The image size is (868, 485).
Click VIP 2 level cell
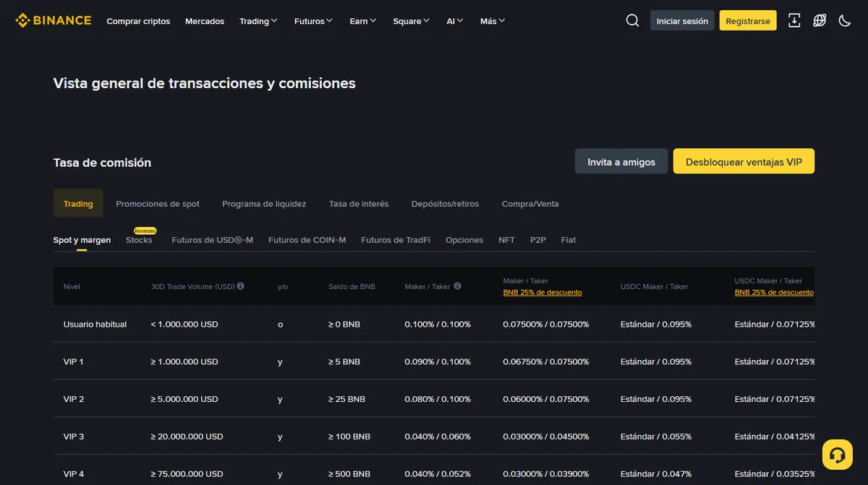[74, 399]
